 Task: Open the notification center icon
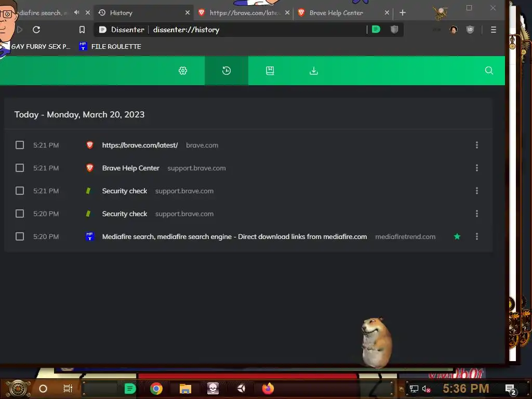(510, 389)
